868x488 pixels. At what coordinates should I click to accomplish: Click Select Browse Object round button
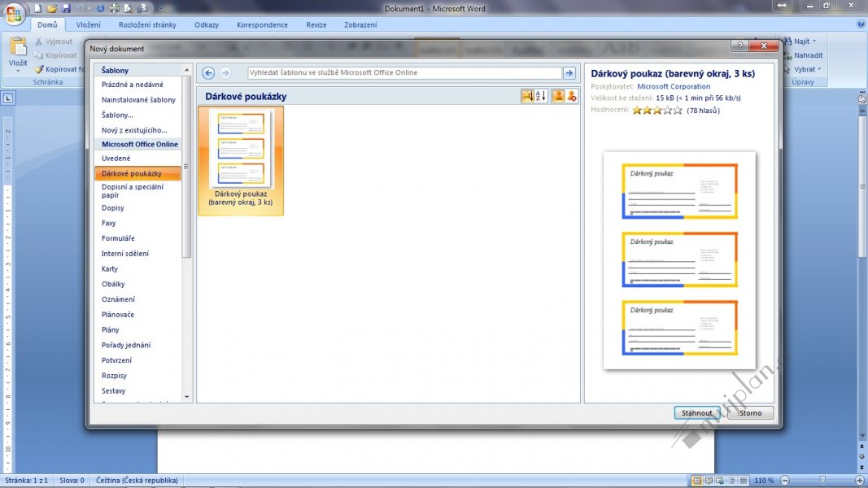click(x=862, y=456)
